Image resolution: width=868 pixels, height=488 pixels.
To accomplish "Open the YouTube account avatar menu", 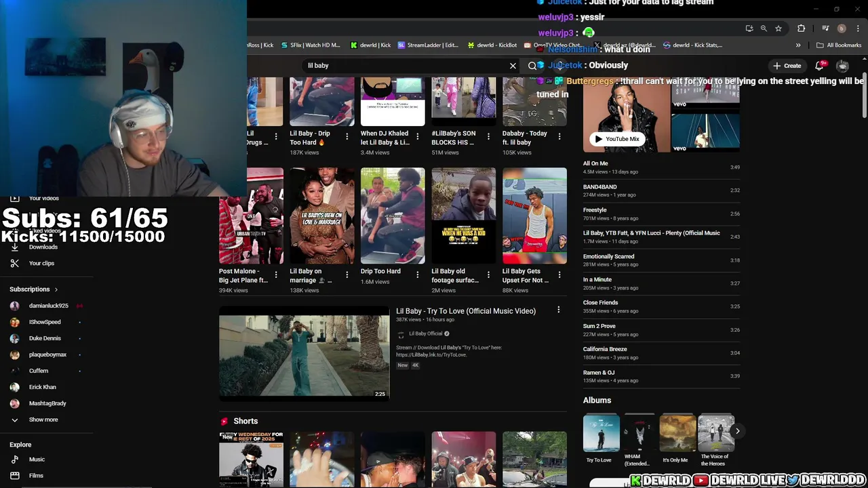I will point(842,66).
